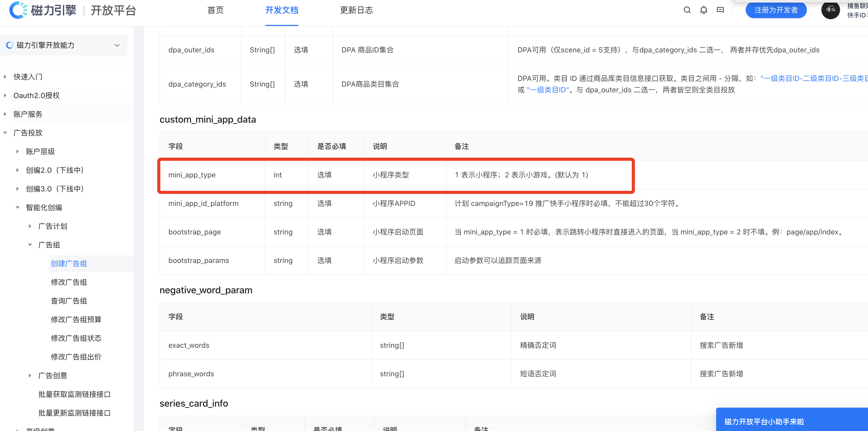The image size is (868, 431).
Task: Click the 启动参数可以追踪页面来源 note
Action: click(x=498, y=260)
